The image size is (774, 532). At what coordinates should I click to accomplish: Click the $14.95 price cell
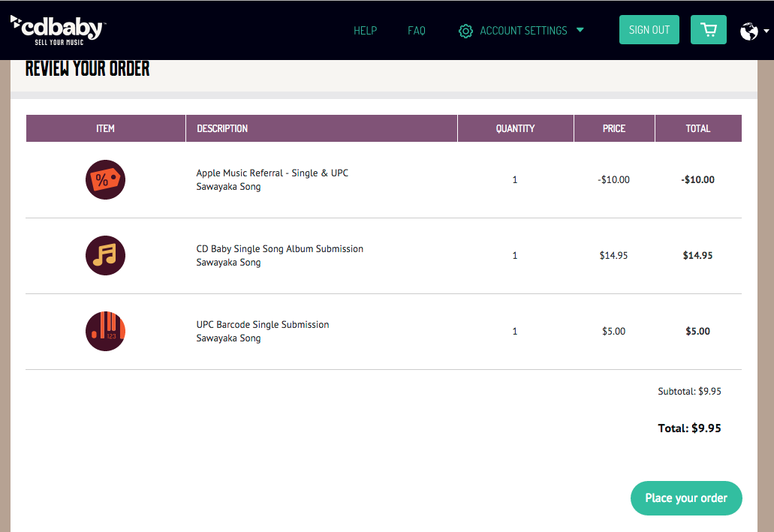click(613, 255)
